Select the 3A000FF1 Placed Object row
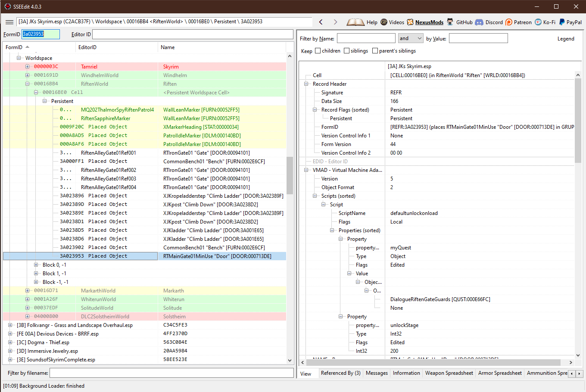This screenshot has height=392, width=586. point(144,162)
